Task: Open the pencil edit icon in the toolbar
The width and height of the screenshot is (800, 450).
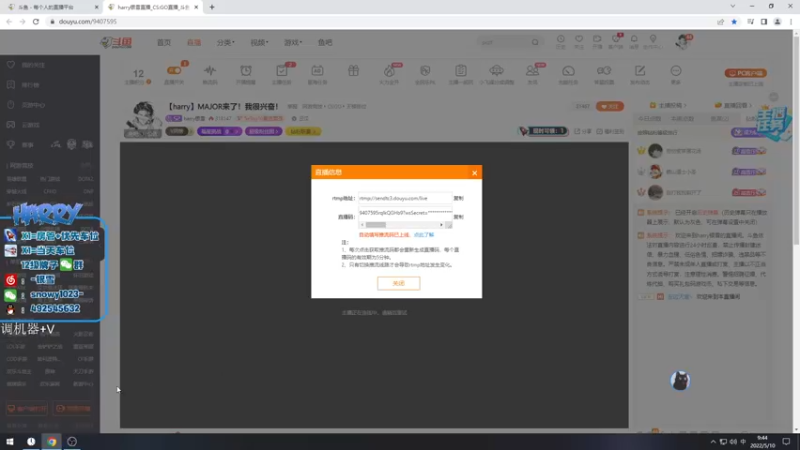Action: click(x=640, y=70)
